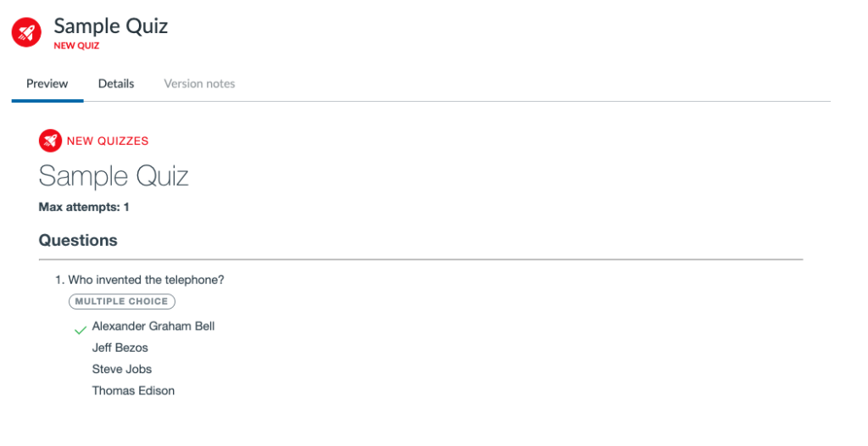The image size is (868, 446).
Task: Click the gray divider line under Questions
Action: coord(420,259)
